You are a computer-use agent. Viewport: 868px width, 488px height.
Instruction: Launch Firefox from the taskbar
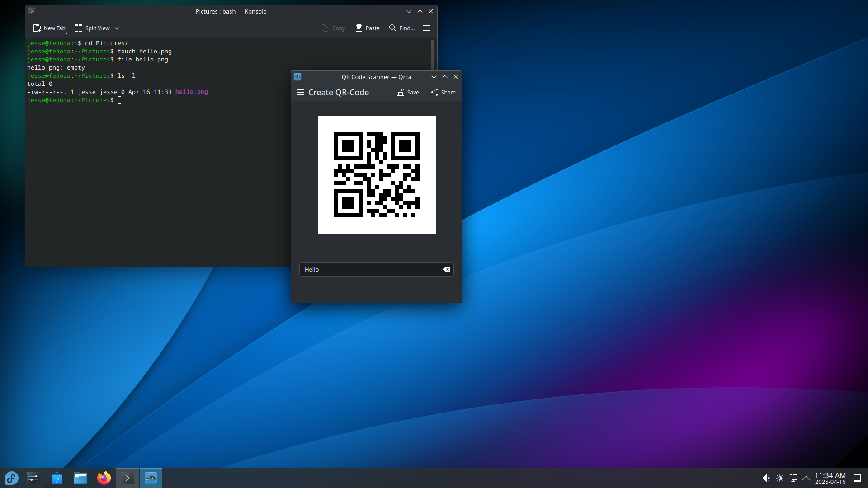point(104,478)
